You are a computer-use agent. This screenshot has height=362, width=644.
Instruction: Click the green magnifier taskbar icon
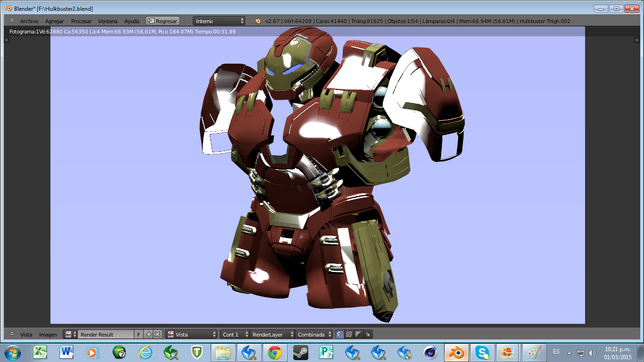171,353
